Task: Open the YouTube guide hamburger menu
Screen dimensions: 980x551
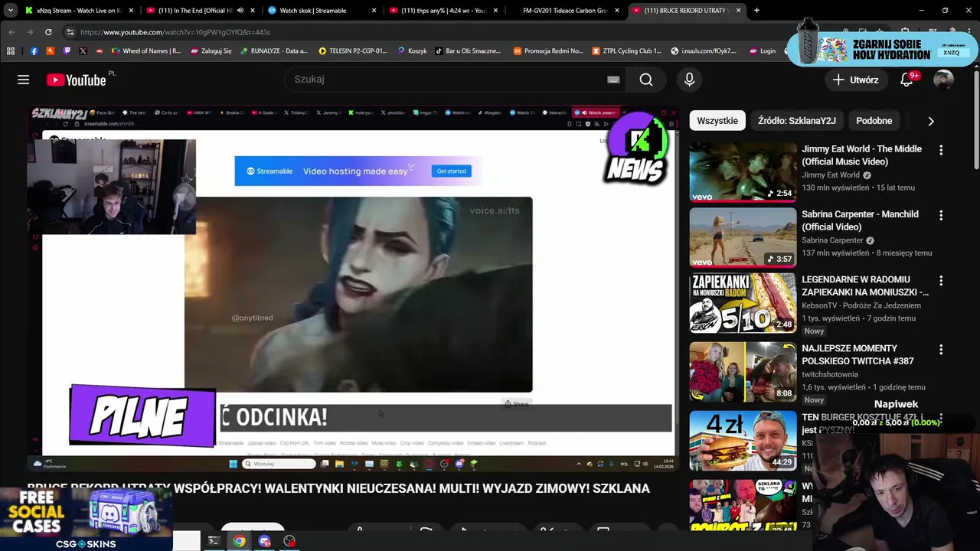Action: (24, 80)
